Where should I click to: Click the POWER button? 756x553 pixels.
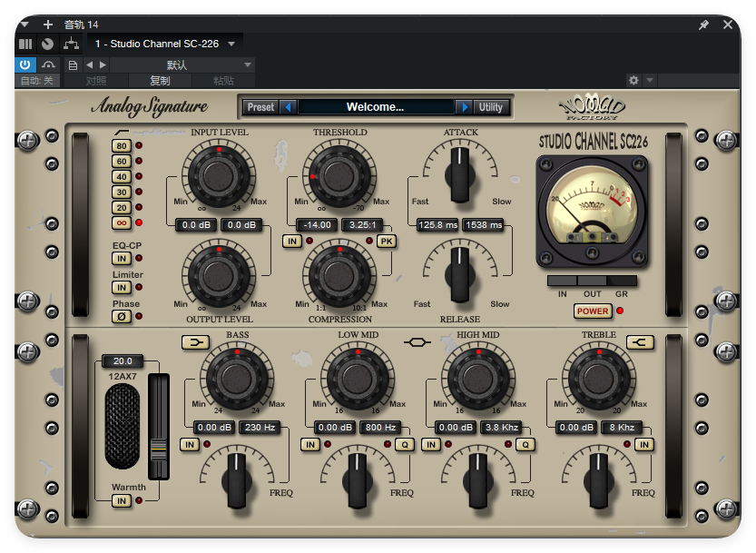pyautogui.click(x=593, y=311)
